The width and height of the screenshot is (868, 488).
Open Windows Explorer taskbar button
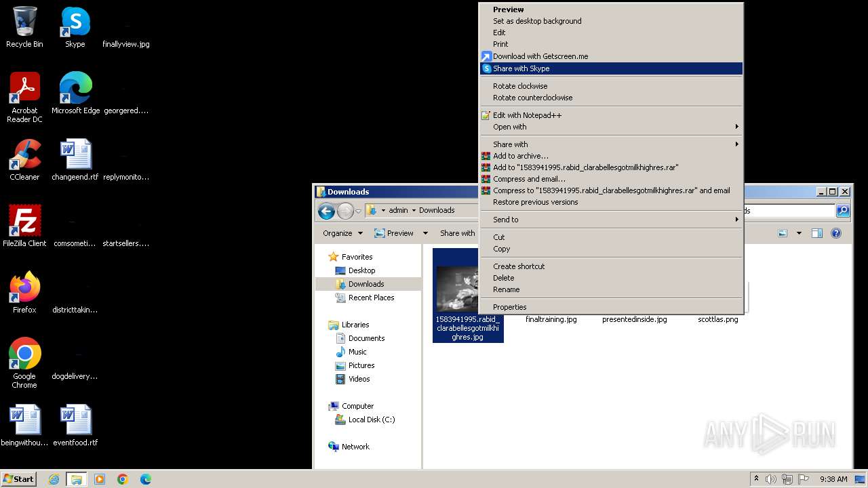(77, 479)
